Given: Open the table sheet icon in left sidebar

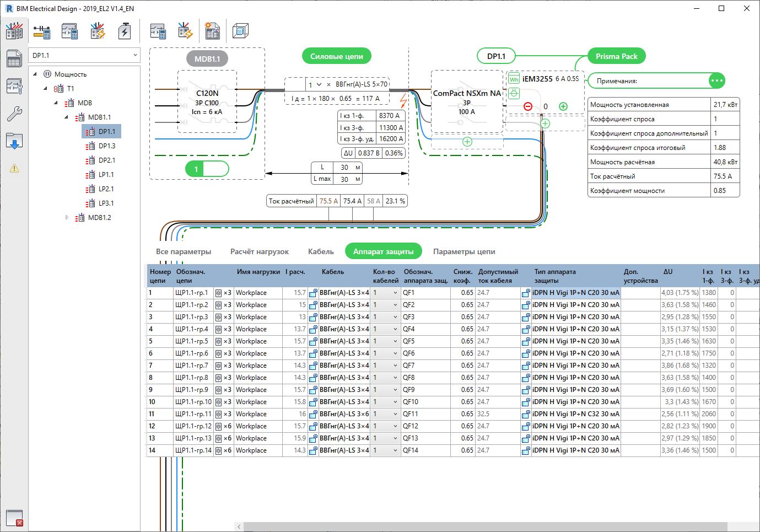Looking at the screenshot, I should click(x=14, y=58).
